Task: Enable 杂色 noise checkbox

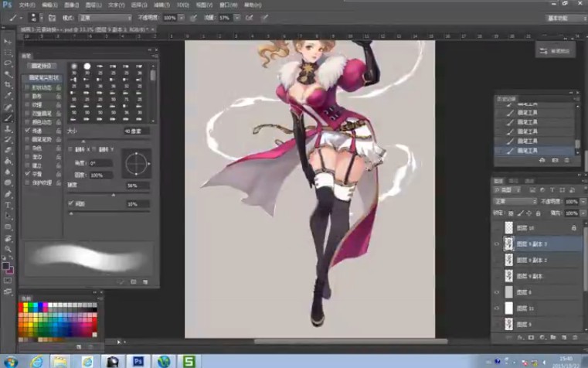Action: coord(27,148)
